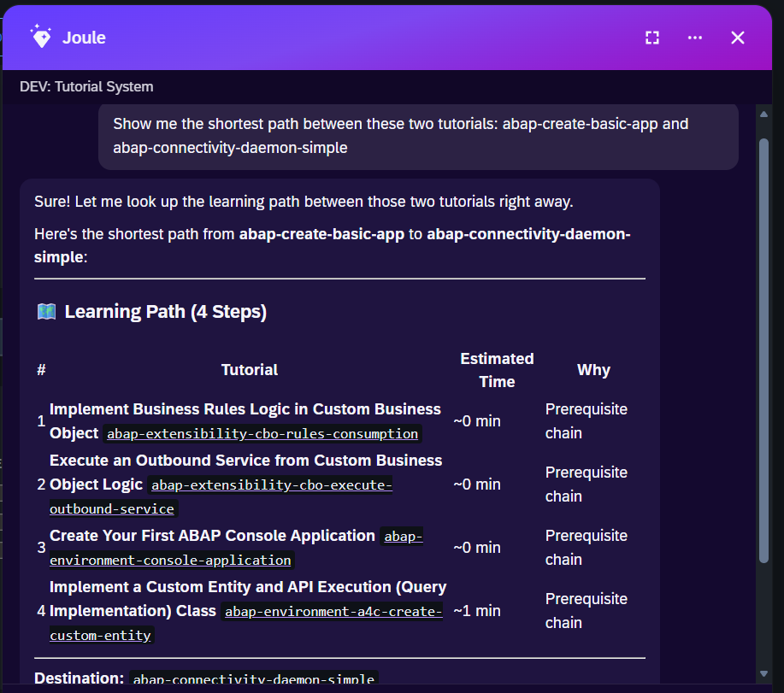Click 'Implement Business Rules Logic' tutorial title
This screenshot has width=784, height=693.
point(245,420)
